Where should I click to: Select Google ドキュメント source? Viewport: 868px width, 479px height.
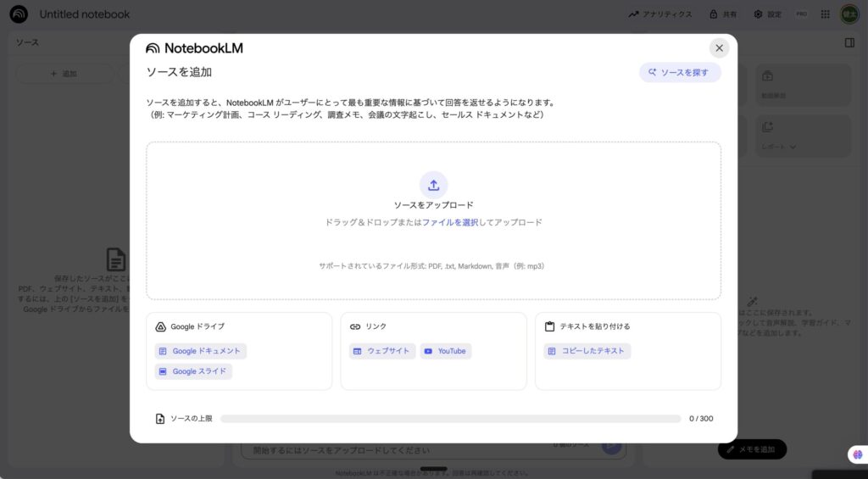200,351
